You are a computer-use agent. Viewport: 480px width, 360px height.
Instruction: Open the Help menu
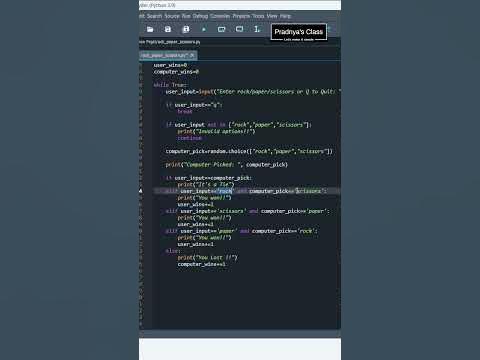coord(285,16)
